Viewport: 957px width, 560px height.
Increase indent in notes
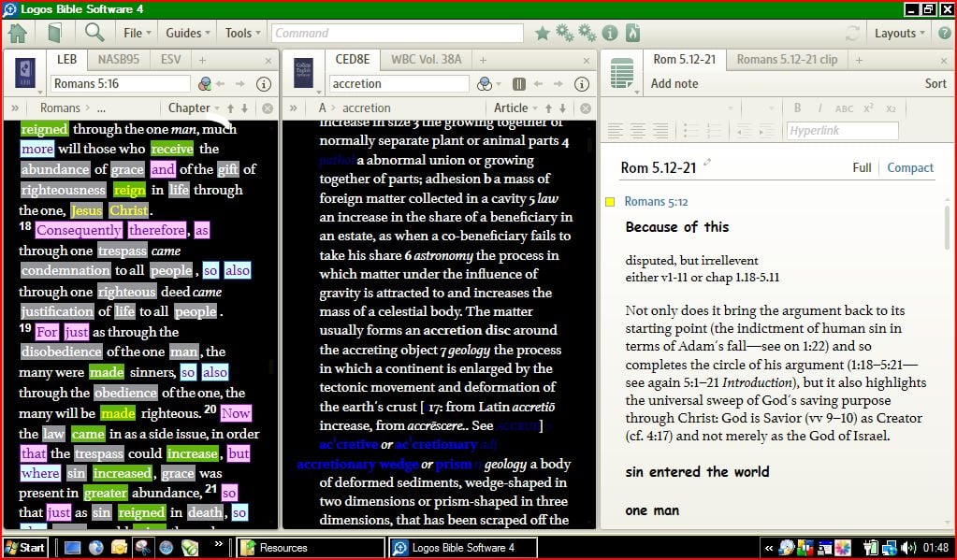pos(766,130)
